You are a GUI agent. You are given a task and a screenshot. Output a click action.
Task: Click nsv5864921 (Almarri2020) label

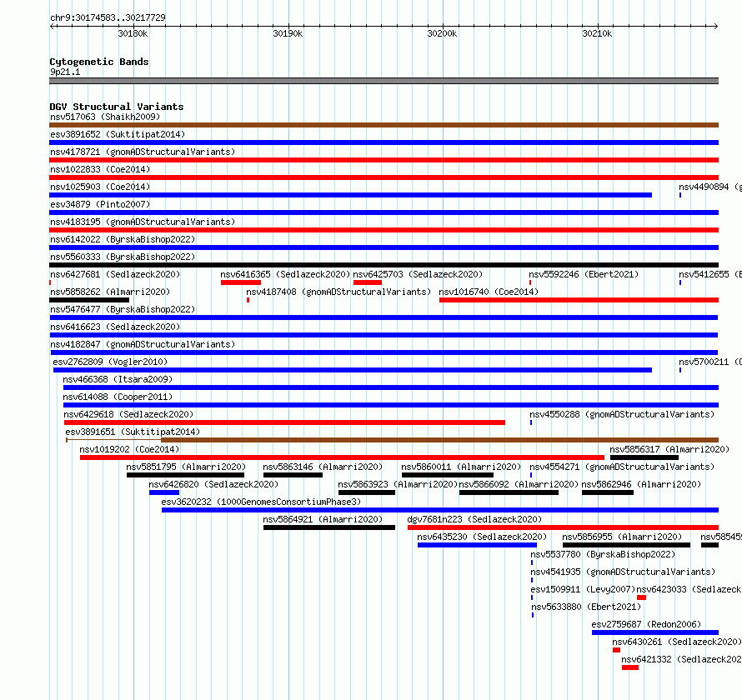pyautogui.click(x=323, y=519)
